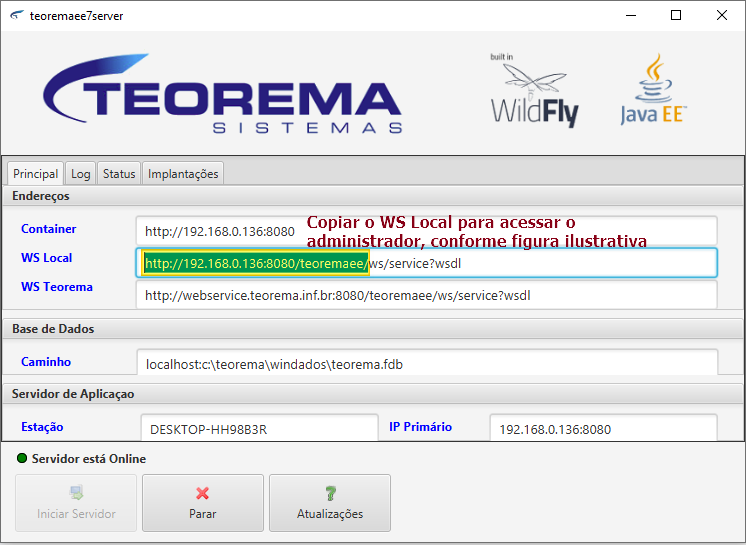The image size is (746, 545).
Task: Click the red X icon on Parar
Action: [202, 493]
